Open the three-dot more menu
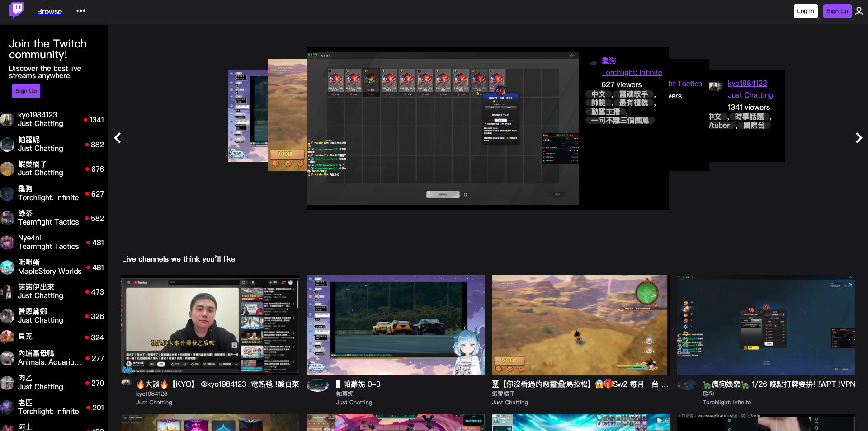 81,11
